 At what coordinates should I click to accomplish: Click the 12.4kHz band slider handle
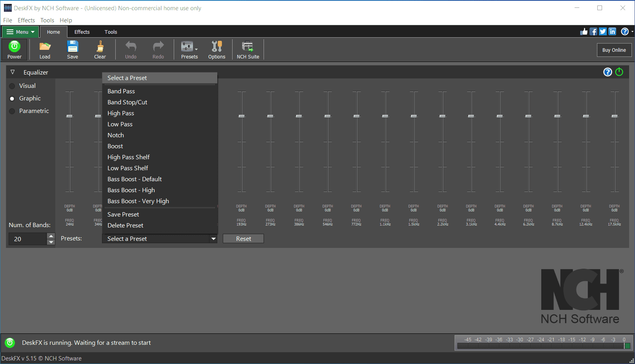586,116
